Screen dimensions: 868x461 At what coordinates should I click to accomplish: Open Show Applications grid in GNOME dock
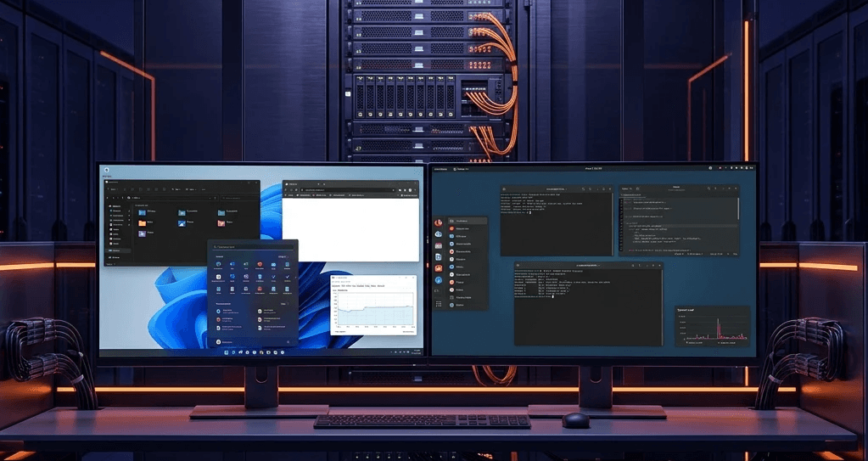[439, 304]
